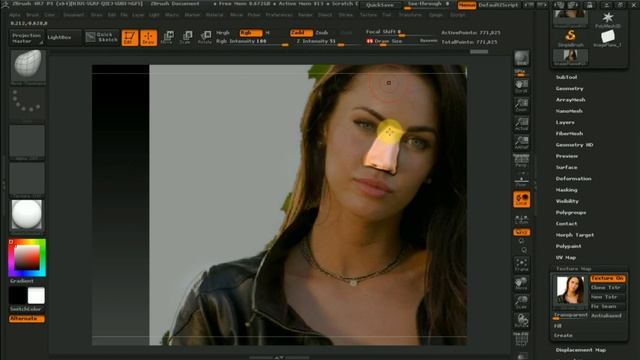
Task: Expand the Masking section
Action: (x=567, y=190)
